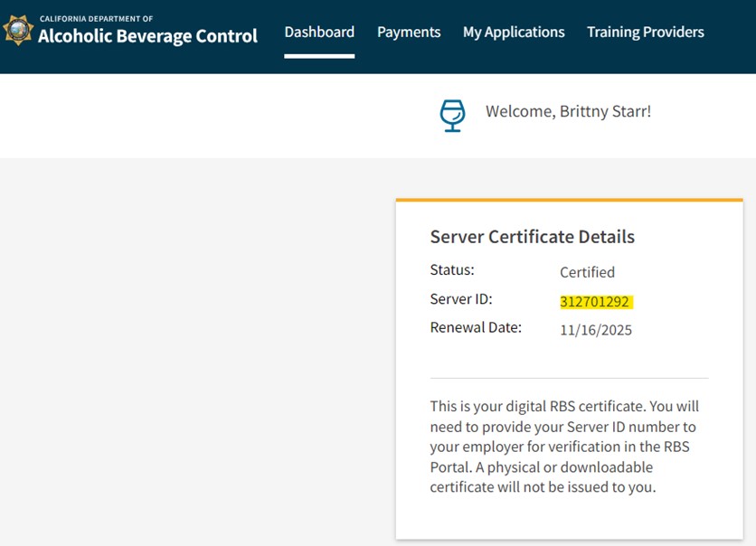The height and width of the screenshot is (546, 756).
Task: Click the Server ID label
Action: pyautogui.click(x=461, y=299)
